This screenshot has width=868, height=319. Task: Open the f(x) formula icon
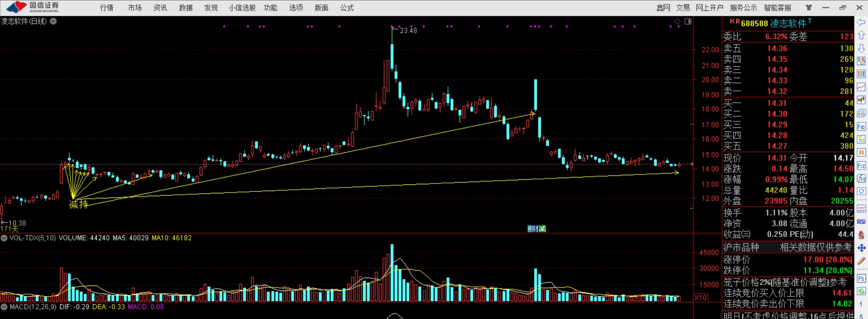click(x=861, y=178)
